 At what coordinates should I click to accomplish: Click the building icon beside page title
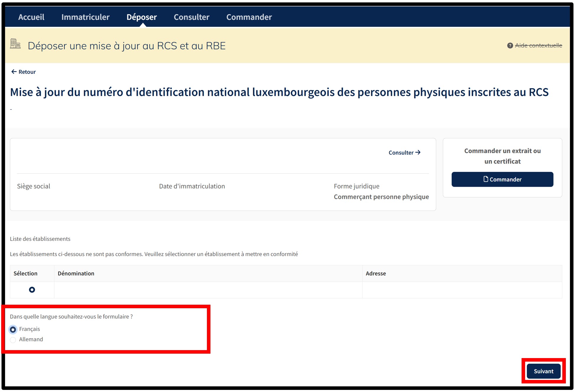(x=15, y=44)
